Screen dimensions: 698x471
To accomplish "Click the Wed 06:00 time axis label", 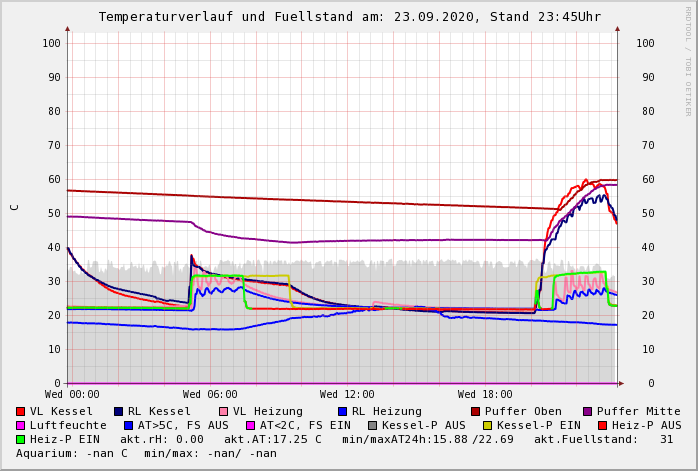I will pos(210,395).
